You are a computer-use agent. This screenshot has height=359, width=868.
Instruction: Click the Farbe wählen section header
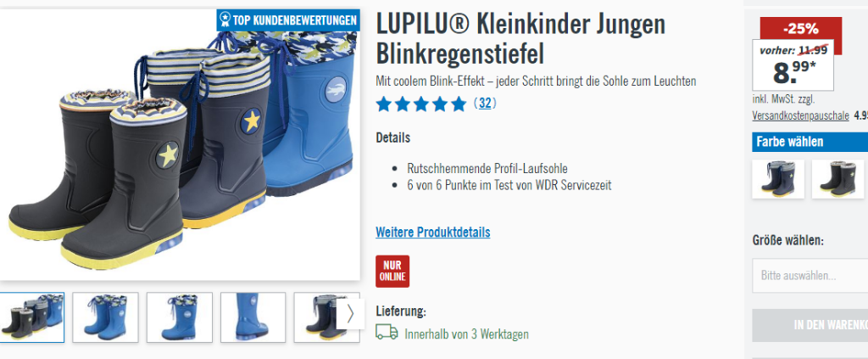pos(810,142)
